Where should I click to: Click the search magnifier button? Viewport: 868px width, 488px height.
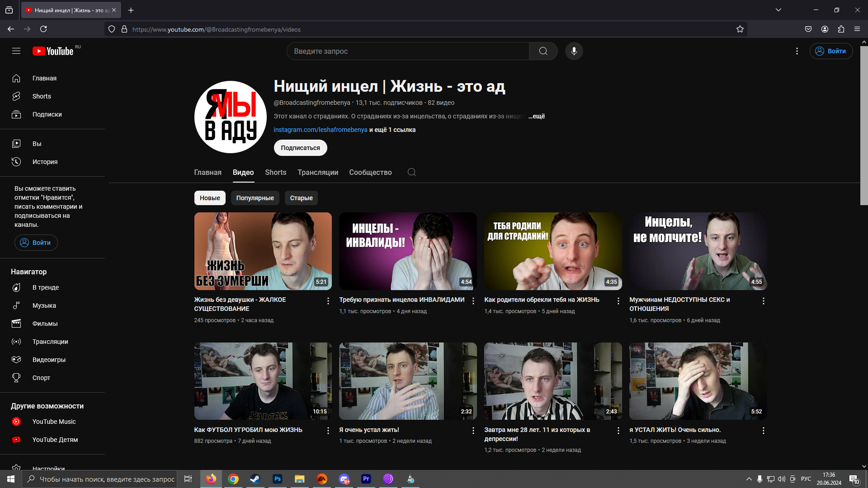click(543, 51)
